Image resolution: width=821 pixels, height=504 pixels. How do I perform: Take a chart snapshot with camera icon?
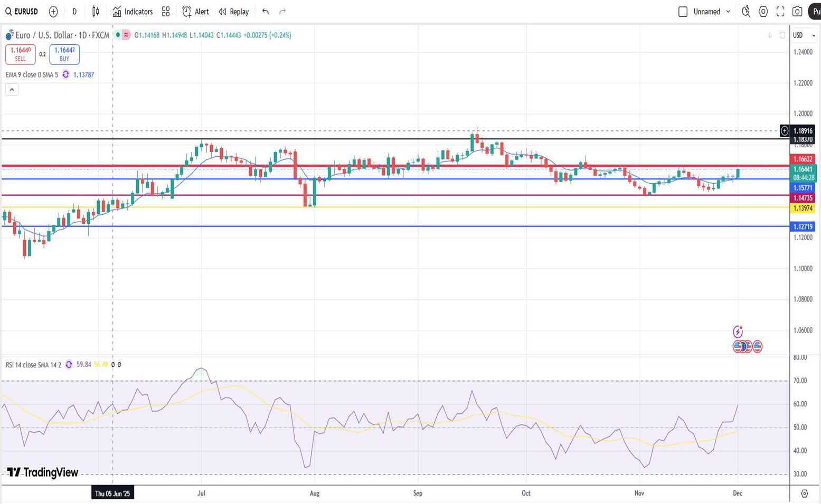pyautogui.click(x=798, y=12)
